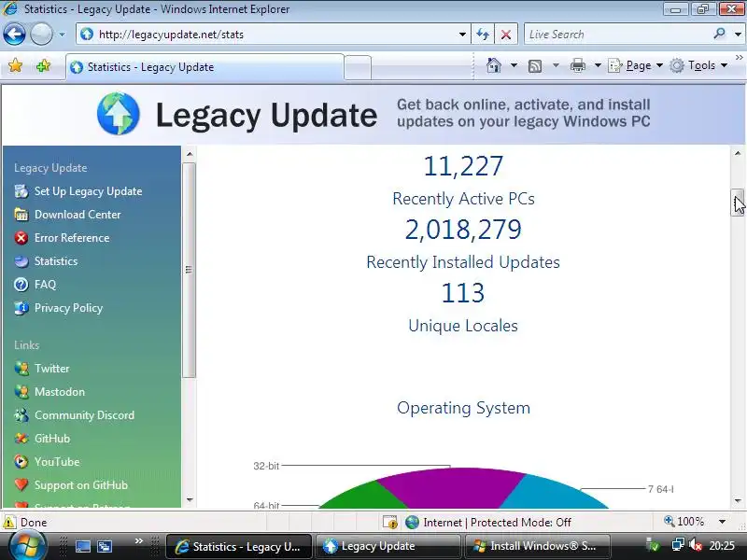The height and width of the screenshot is (560, 747).
Task: Click the Live Search magnifier icon
Action: click(719, 34)
